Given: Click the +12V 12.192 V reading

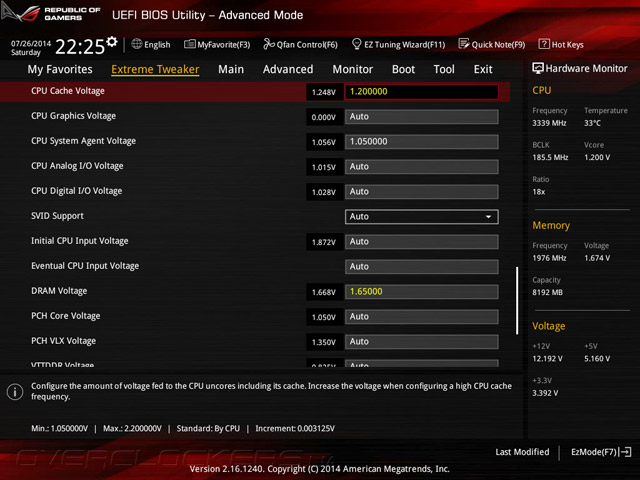Looking at the screenshot, I should [x=547, y=358].
